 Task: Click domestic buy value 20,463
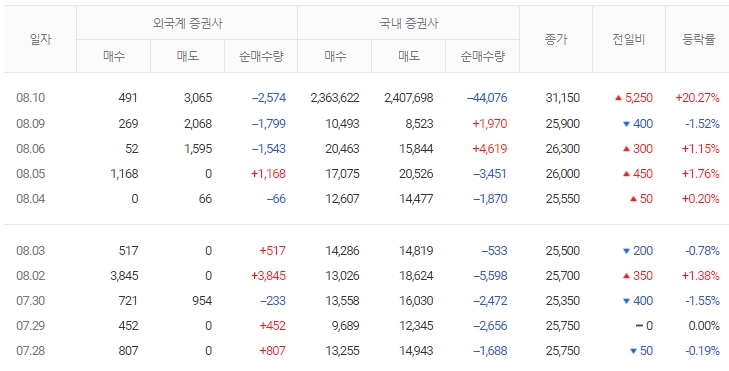(x=342, y=149)
